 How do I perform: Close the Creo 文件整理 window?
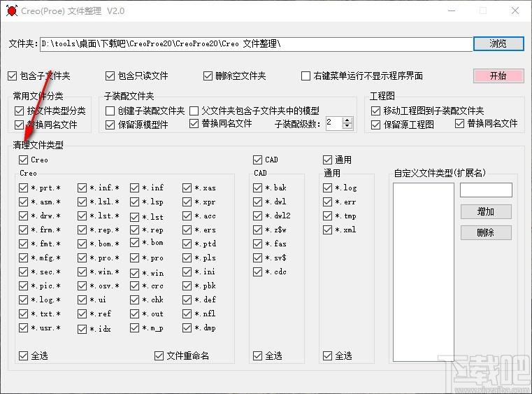coord(515,11)
